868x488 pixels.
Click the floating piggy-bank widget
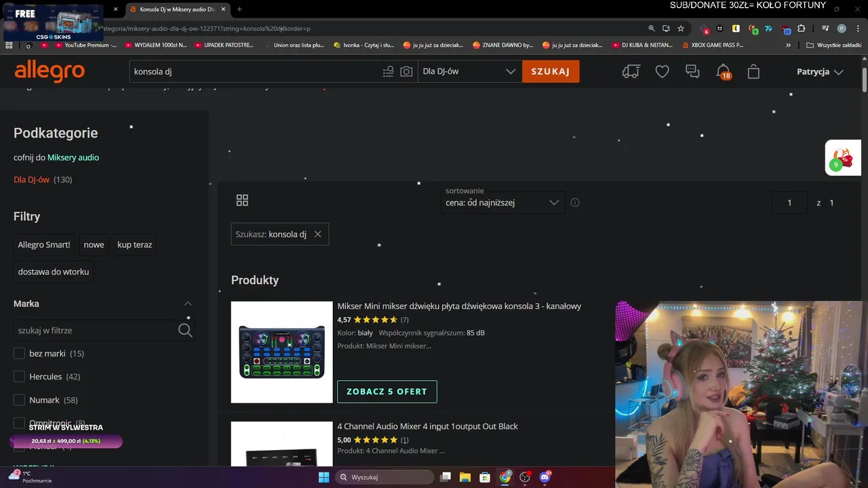pyautogui.click(x=843, y=157)
